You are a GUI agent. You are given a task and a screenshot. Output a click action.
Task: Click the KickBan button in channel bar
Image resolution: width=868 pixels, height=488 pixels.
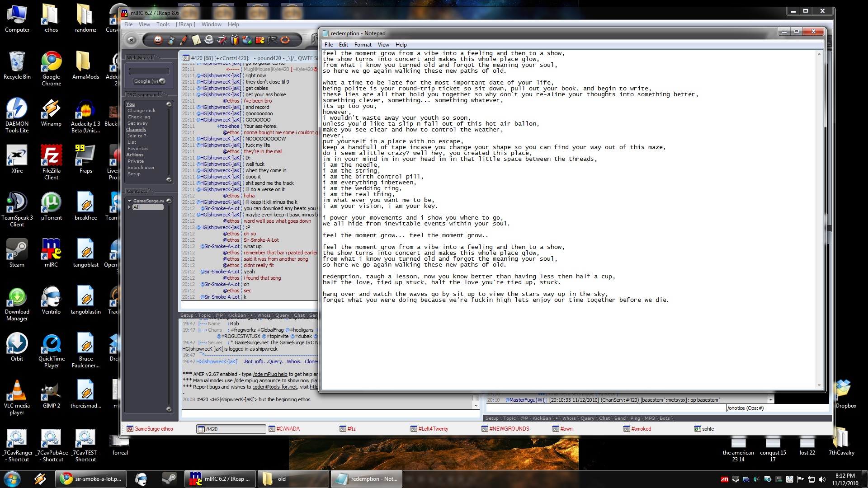[x=236, y=315]
